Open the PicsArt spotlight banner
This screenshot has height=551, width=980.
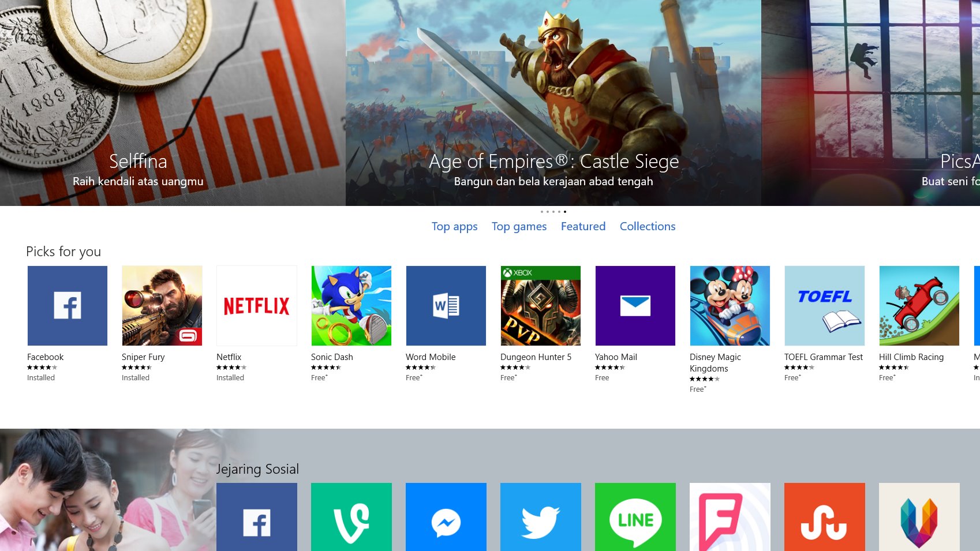871,103
